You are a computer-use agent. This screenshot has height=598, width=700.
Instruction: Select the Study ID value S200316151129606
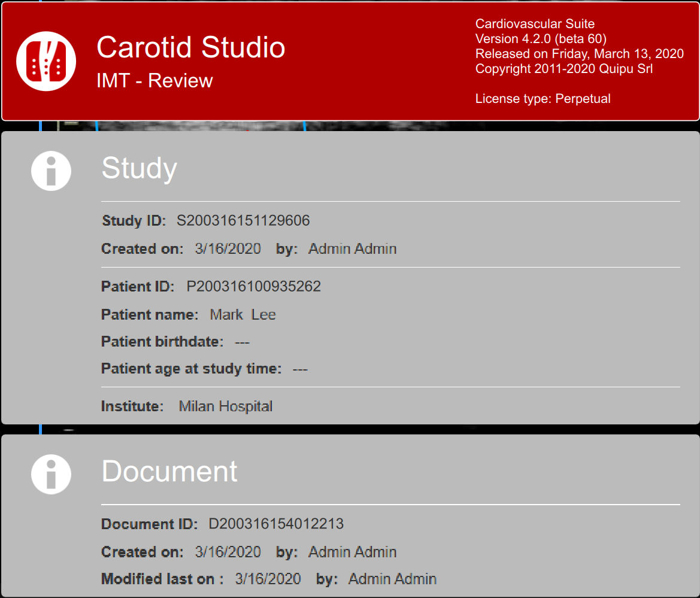[243, 221]
